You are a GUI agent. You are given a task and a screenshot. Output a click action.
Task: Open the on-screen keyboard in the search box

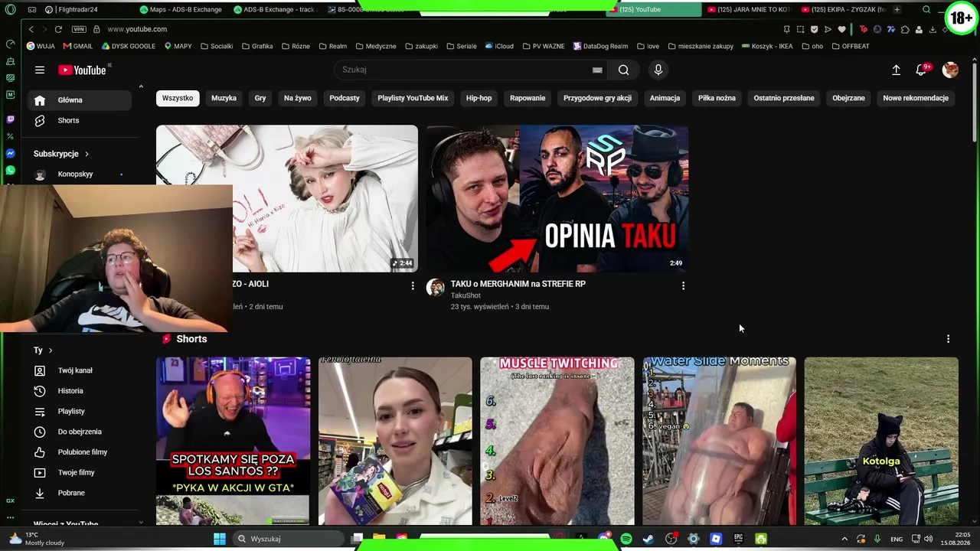(x=597, y=70)
